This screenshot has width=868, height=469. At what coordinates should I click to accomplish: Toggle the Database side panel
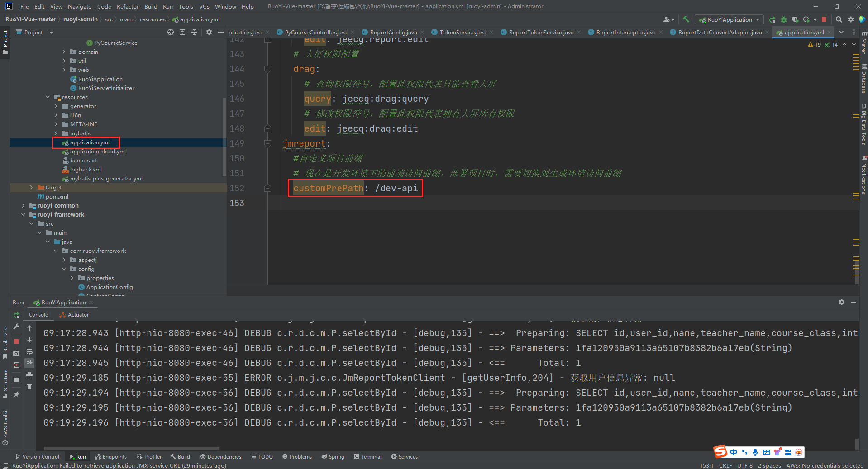coord(863,79)
